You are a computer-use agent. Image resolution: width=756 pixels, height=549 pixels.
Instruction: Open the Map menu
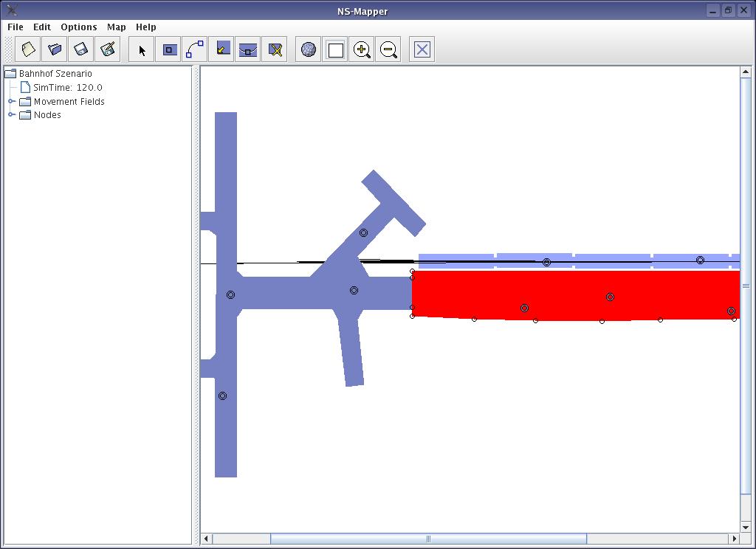116,27
